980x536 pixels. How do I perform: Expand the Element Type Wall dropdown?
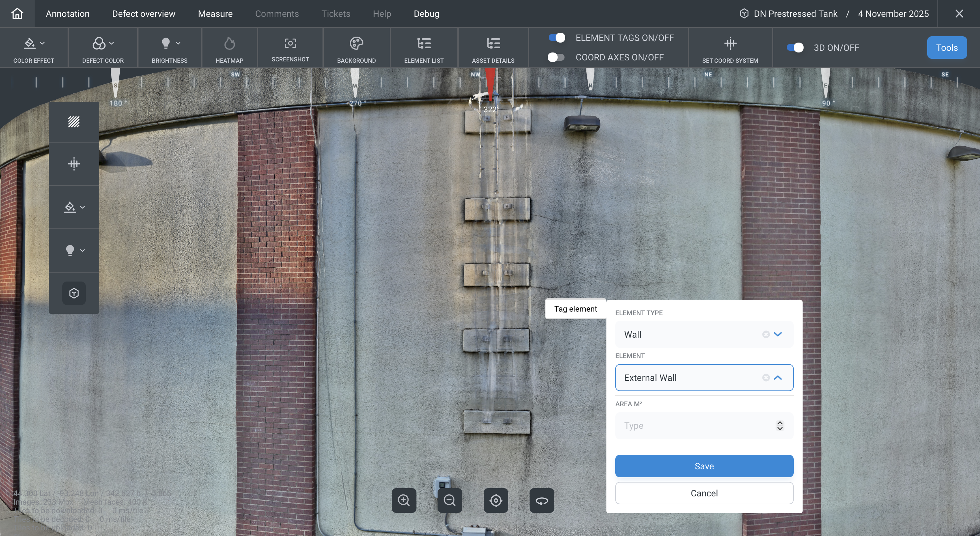pyautogui.click(x=778, y=334)
